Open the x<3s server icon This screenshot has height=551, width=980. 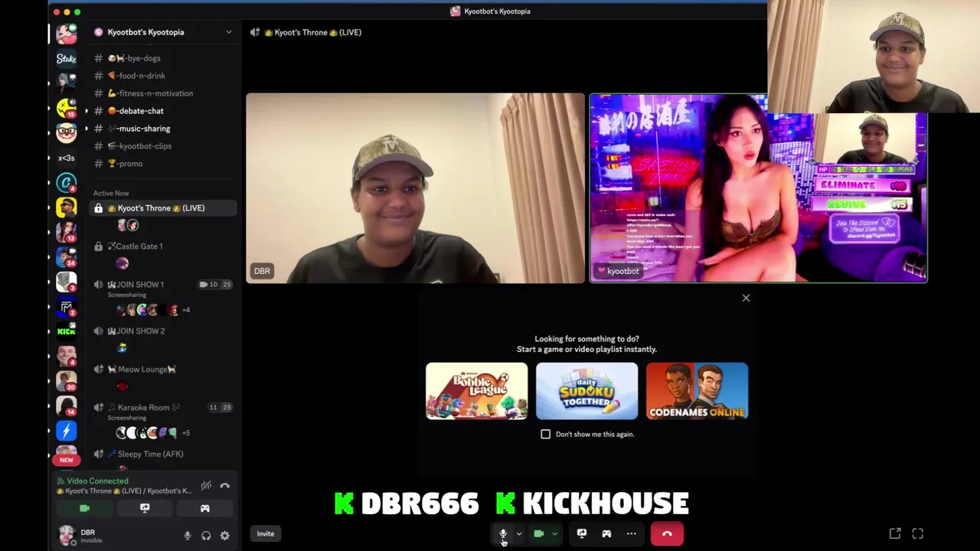tap(67, 158)
